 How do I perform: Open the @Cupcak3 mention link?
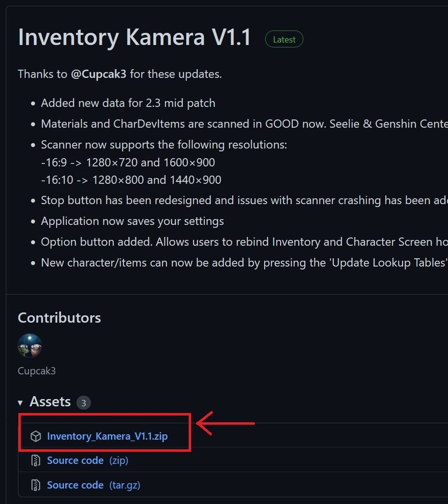click(99, 74)
